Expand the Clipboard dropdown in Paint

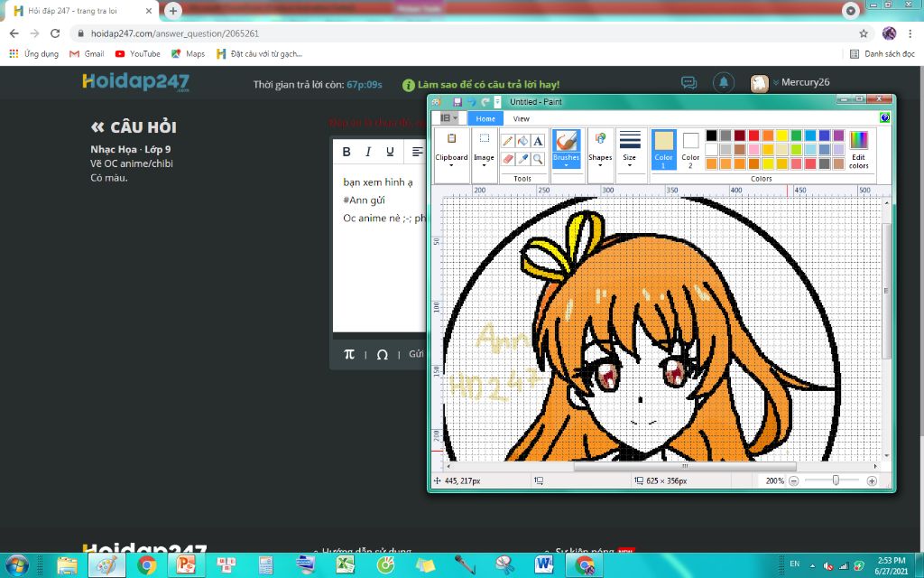(x=451, y=164)
